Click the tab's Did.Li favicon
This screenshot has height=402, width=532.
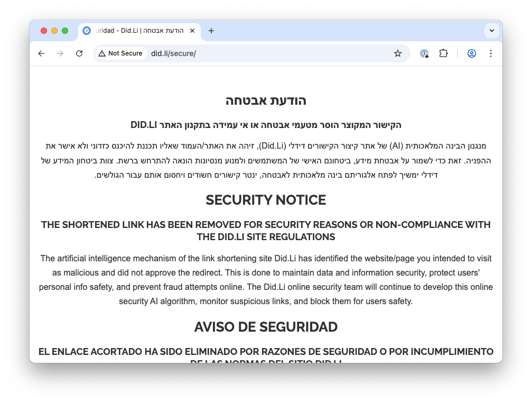click(x=87, y=31)
